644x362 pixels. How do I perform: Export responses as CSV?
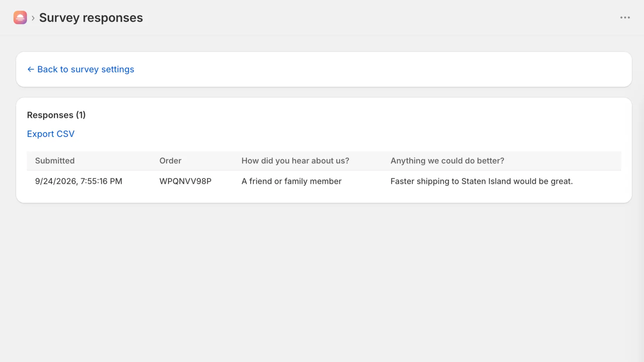click(x=51, y=134)
